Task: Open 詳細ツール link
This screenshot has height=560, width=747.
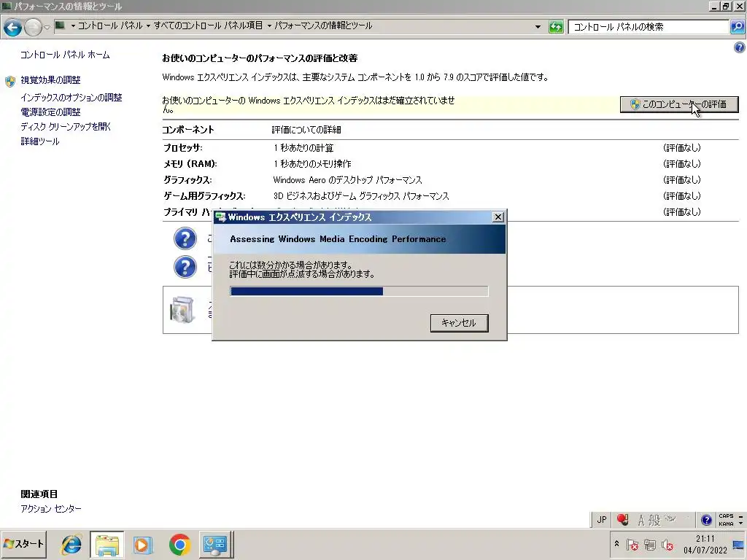Action: pyautogui.click(x=40, y=141)
